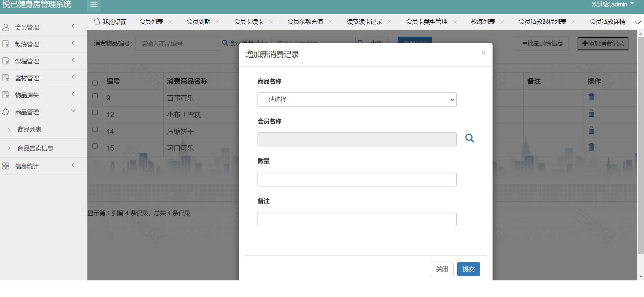Click the member name search magnifier icon
Screen dimensions: 644x297
coord(470,138)
